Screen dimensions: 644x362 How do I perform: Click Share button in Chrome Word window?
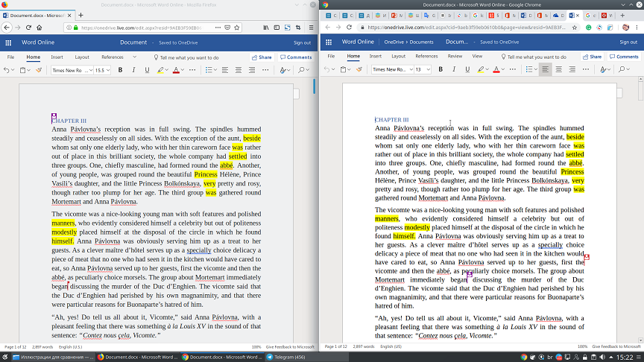pos(593,57)
